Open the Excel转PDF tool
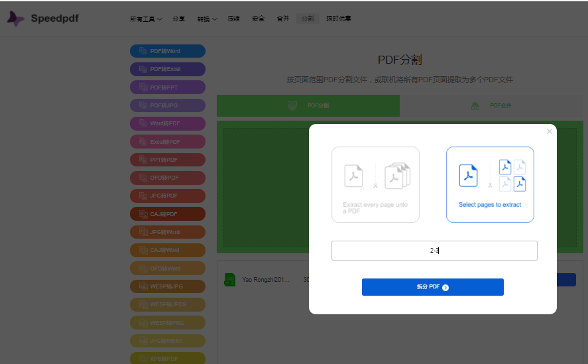This screenshot has width=588, height=364. [x=168, y=142]
